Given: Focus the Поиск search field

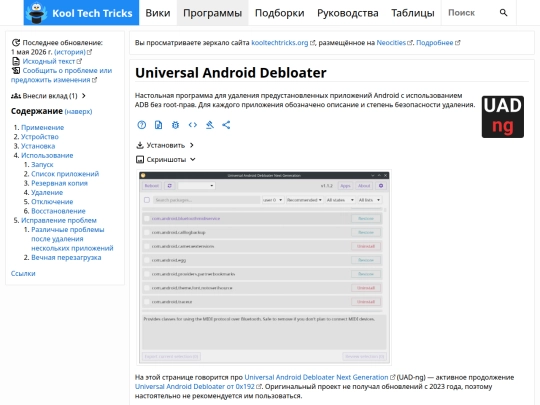Looking at the screenshot, I should [470, 13].
